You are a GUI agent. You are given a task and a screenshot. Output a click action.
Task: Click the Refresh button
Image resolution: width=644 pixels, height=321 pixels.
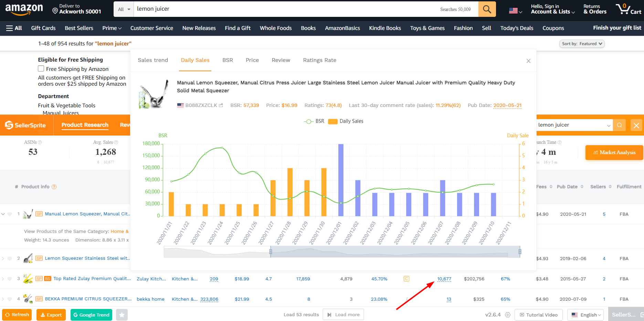(x=17, y=315)
